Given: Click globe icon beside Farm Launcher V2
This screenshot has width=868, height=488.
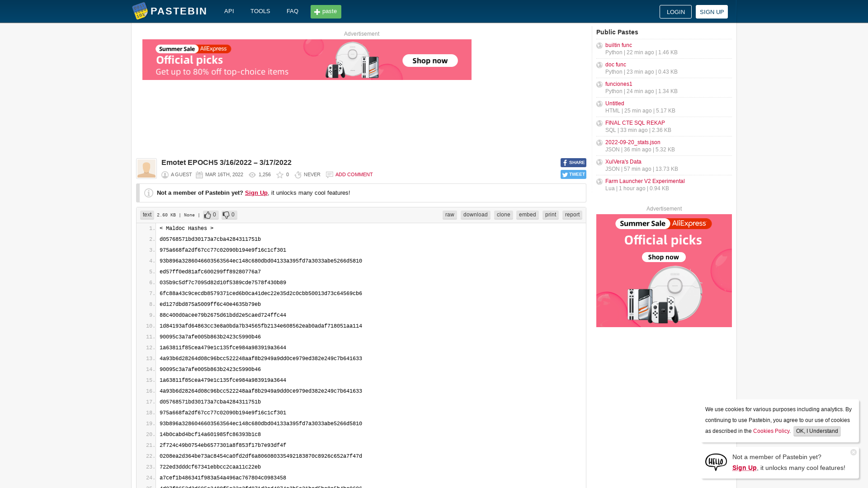Looking at the screenshot, I should (599, 182).
